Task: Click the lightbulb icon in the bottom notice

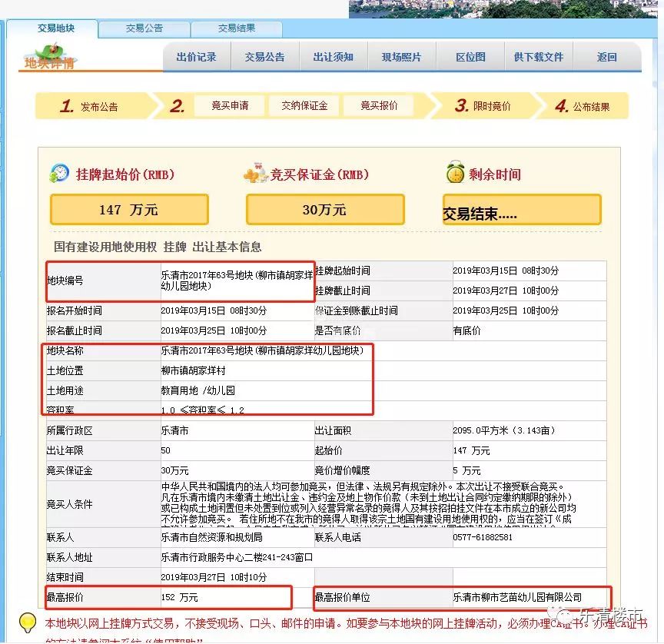Action: (x=27, y=621)
